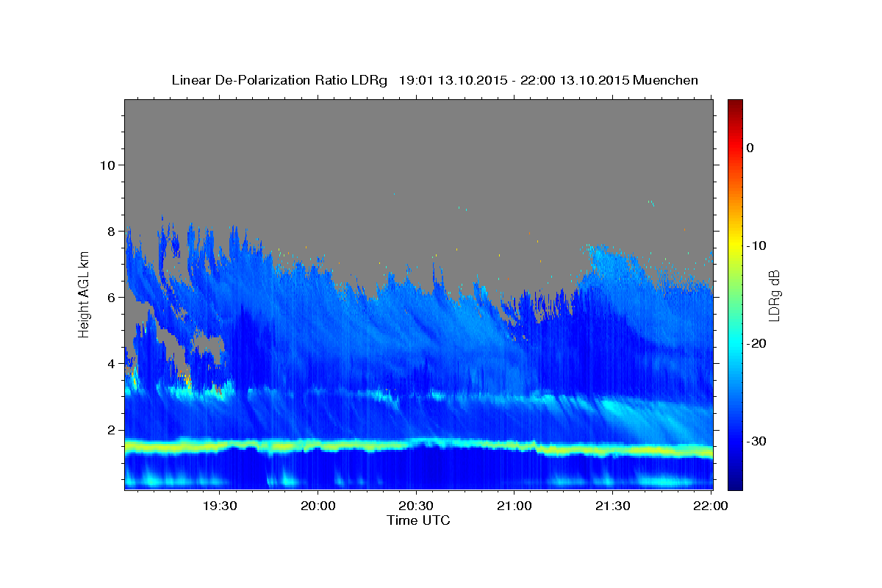
Task: Click the dark red top of the colorbar
Action: (735, 104)
